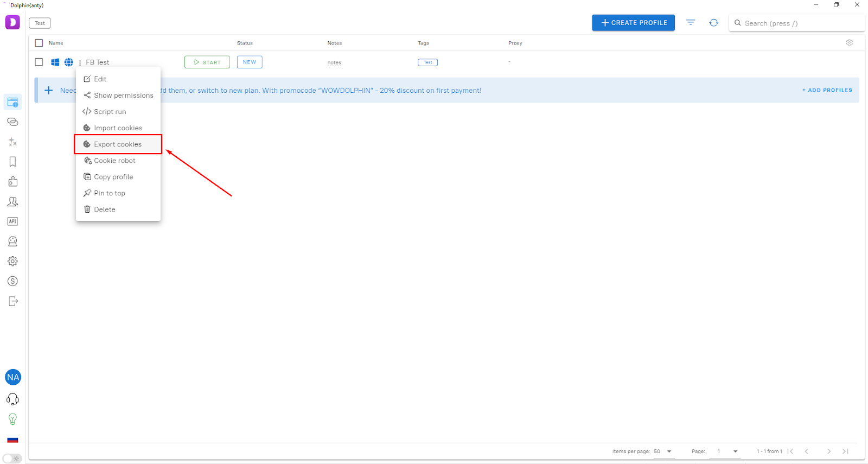The height and width of the screenshot is (464, 868).
Task: Select Cookie robot menu entry
Action: 118,160
